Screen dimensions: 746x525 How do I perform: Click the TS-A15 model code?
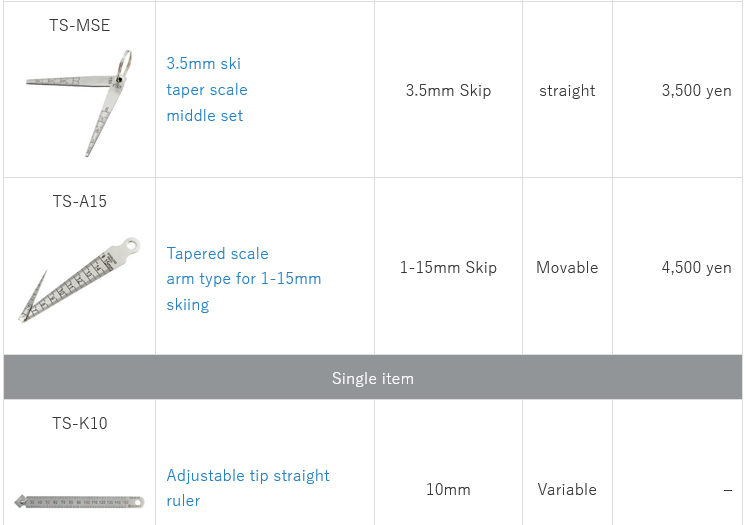pos(80,201)
